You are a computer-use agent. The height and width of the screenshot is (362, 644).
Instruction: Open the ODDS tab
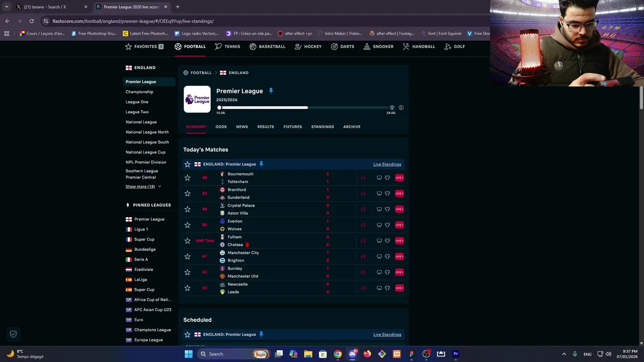click(221, 127)
